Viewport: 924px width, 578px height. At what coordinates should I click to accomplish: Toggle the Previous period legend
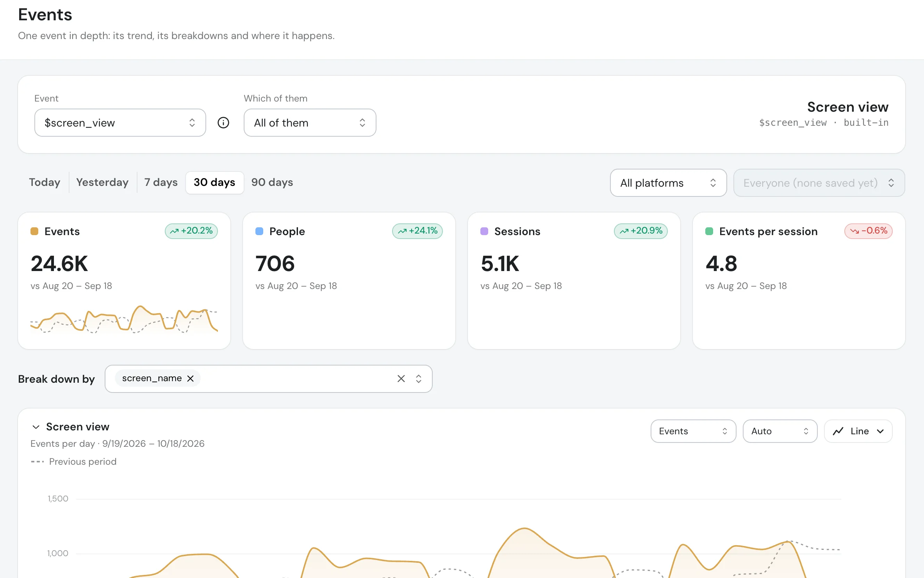74,462
